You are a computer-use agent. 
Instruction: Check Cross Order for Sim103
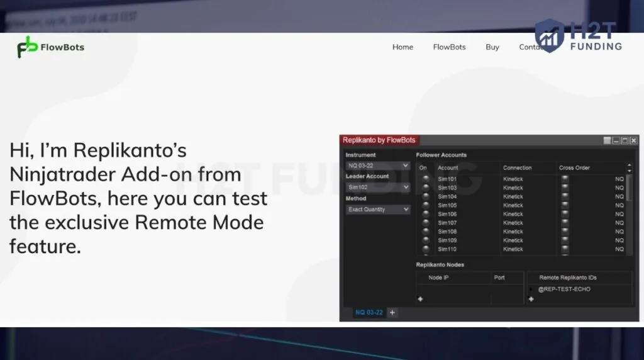565,188
